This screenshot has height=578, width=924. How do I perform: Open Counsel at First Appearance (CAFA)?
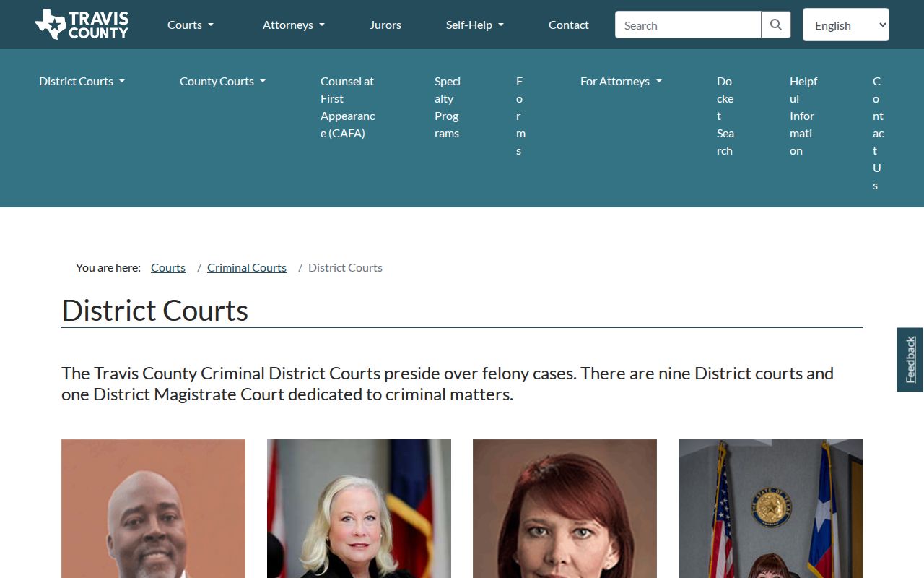348,107
